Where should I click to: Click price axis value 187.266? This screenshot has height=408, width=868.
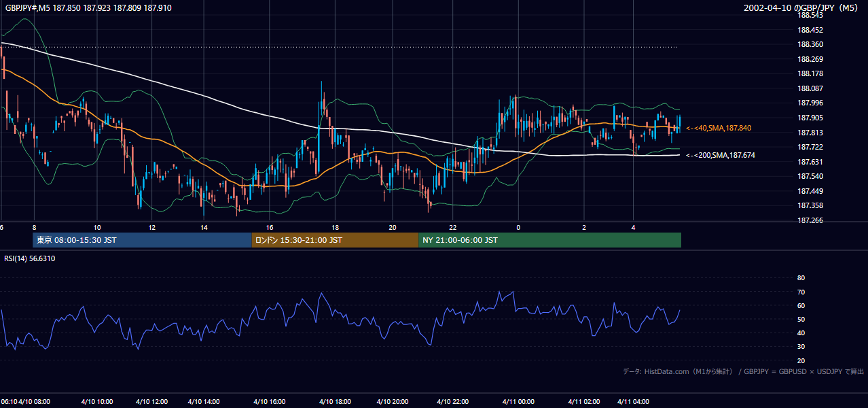tap(811, 220)
